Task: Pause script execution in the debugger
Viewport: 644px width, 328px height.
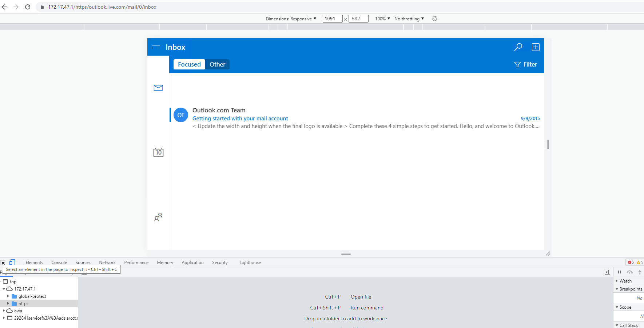Action: (619, 272)
